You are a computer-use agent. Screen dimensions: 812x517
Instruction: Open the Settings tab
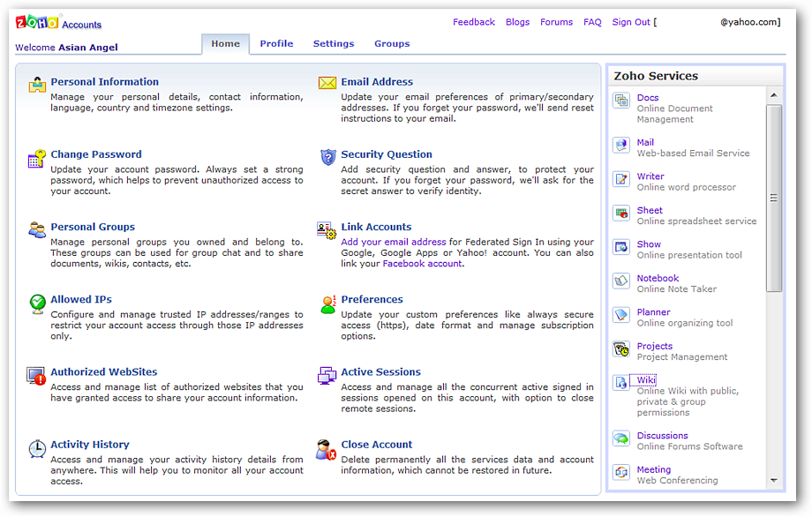(x=334, y=44)
